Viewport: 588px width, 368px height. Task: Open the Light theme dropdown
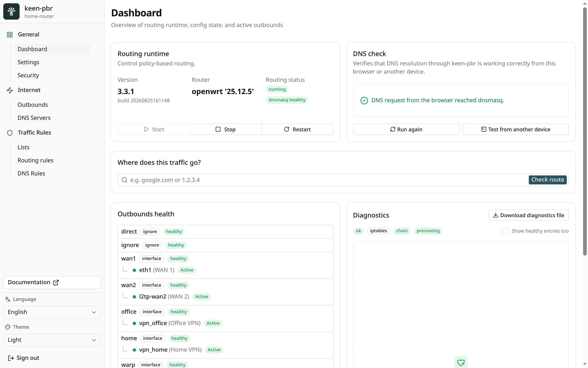52,340
